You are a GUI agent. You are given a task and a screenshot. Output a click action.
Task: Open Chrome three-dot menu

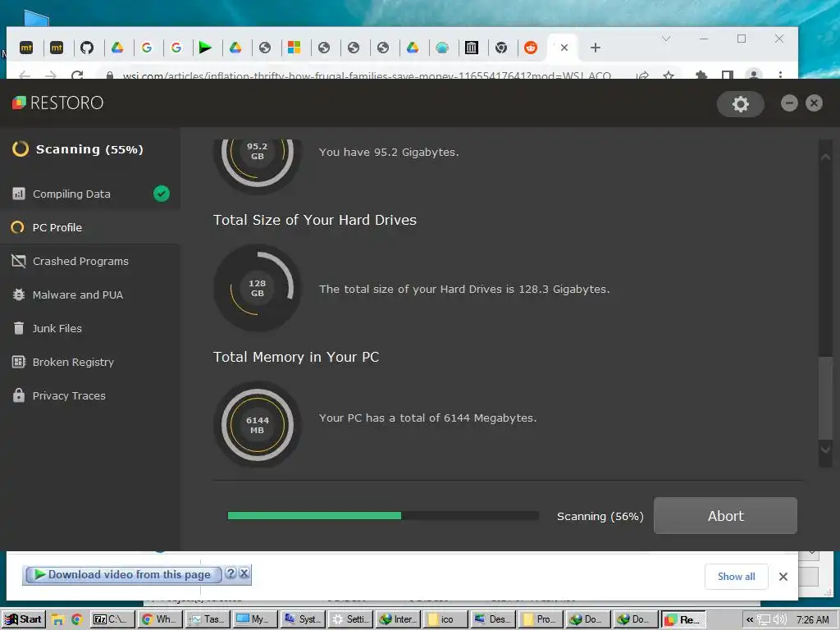tap(781, 75)
